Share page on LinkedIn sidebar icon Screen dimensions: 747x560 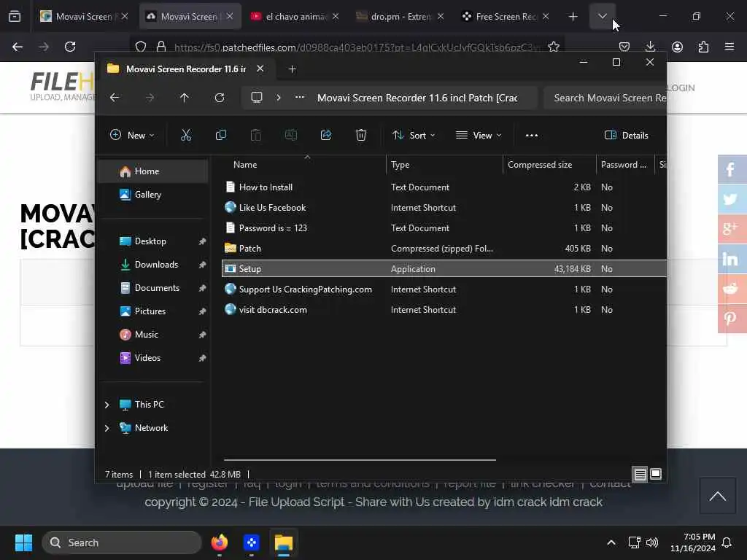coord(732,259)
